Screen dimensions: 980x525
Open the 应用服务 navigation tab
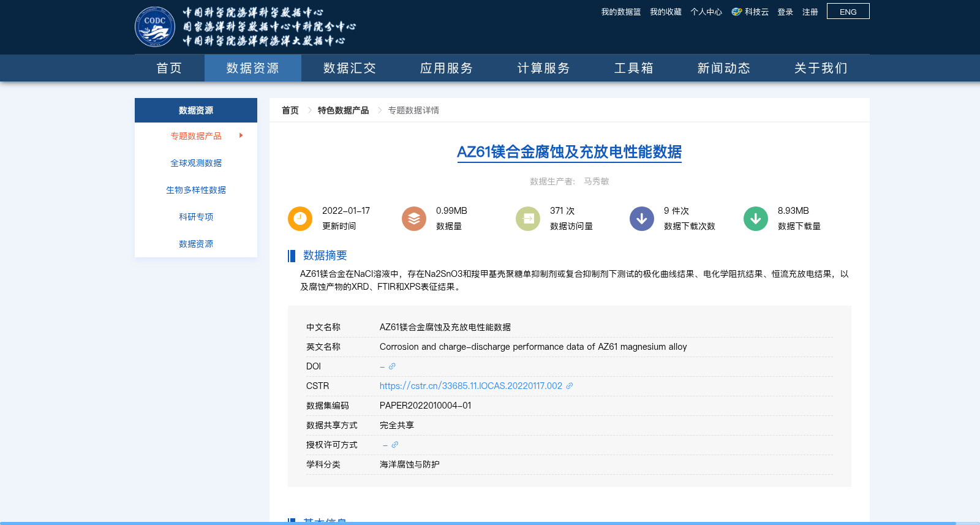pos(447,68)
